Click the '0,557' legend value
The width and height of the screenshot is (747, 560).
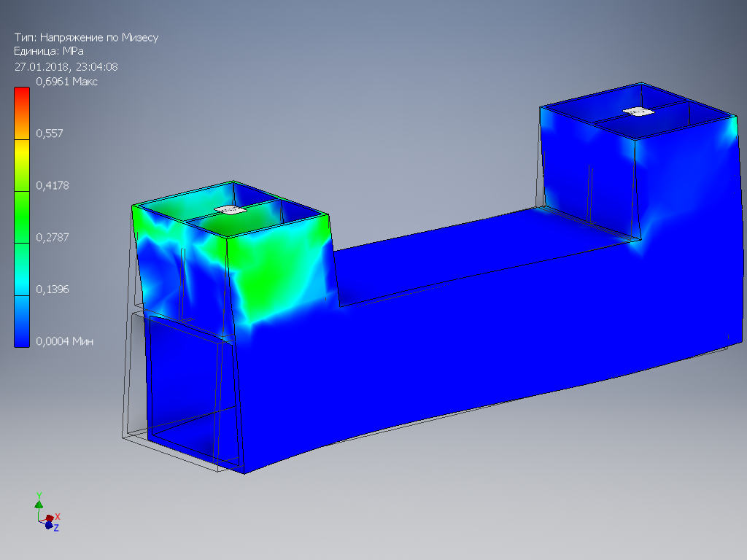click(x=50, y=133)
